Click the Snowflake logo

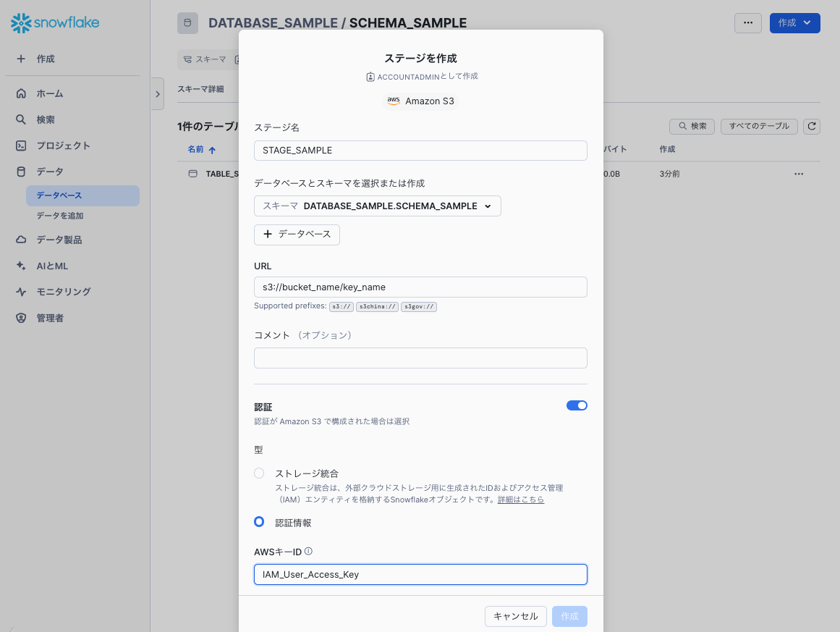[x=55, y=23]
